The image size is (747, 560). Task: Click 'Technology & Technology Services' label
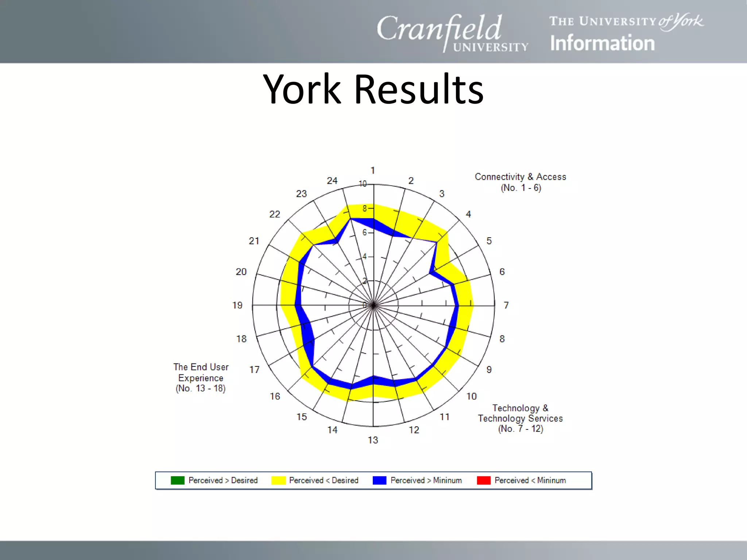click(520, 413)
